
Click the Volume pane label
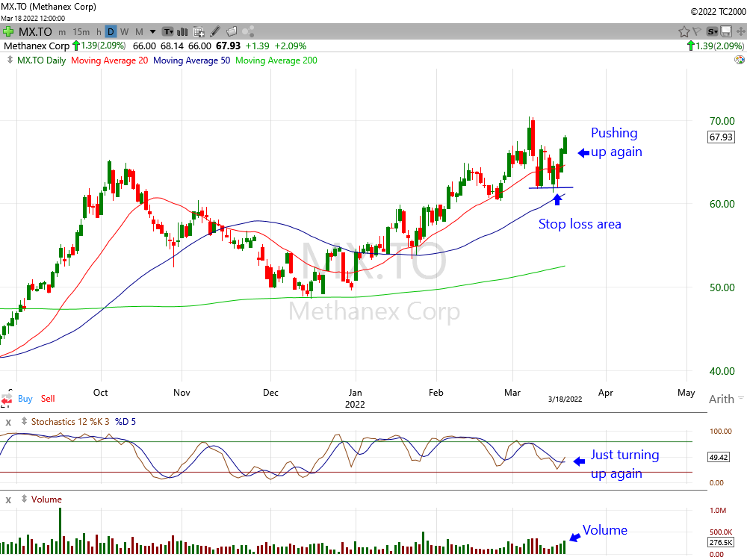click(46, 500)
